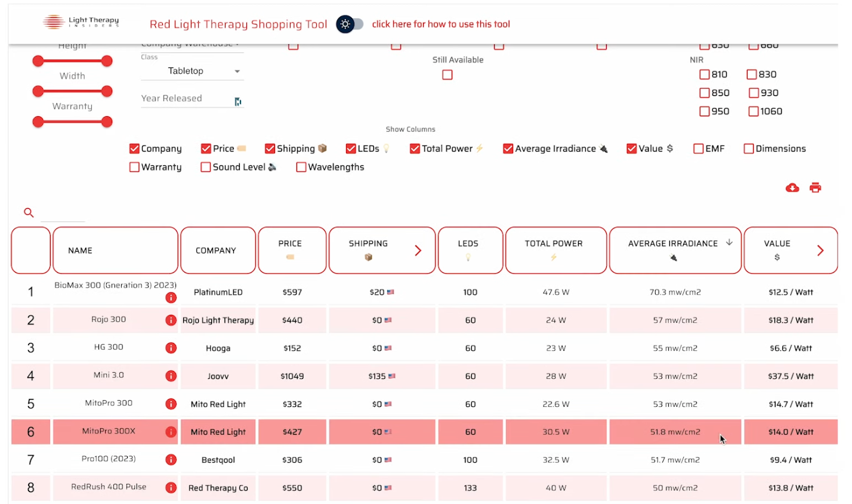
Task: Enable the Dimensions column checkbox
Action: tap(748, 149)
